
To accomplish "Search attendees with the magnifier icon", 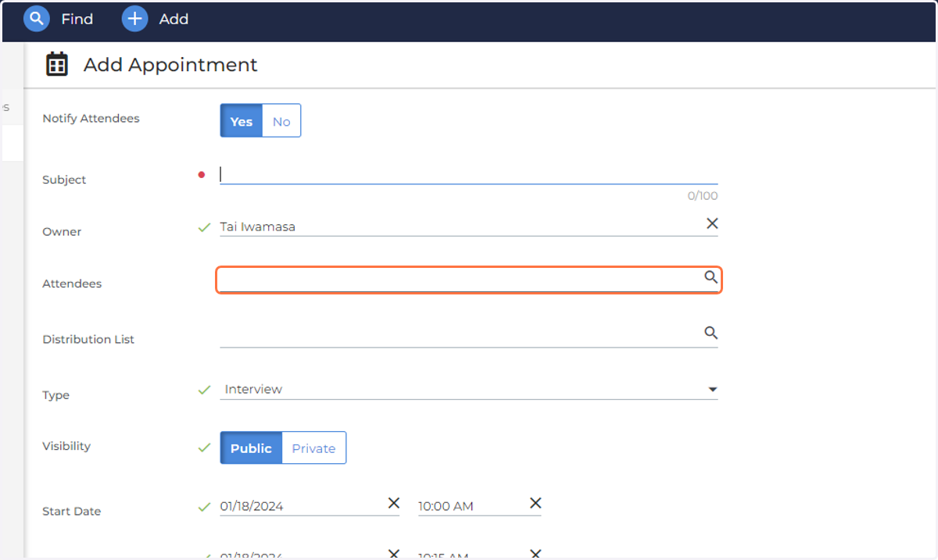I will pyautogui.click(x=711, y=277).
